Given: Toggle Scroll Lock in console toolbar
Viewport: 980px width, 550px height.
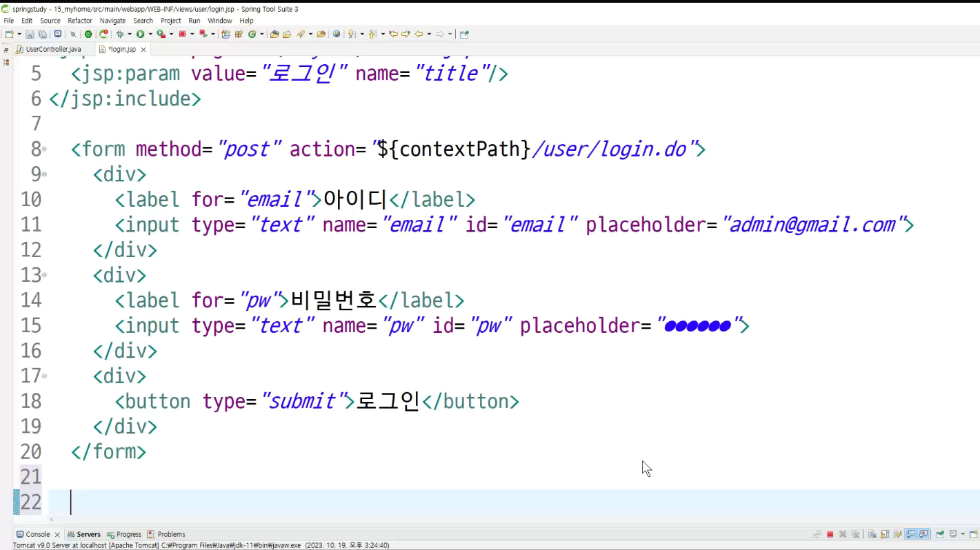Looking at the screenshot, I should pyautogui.click(x=885, y=534).
